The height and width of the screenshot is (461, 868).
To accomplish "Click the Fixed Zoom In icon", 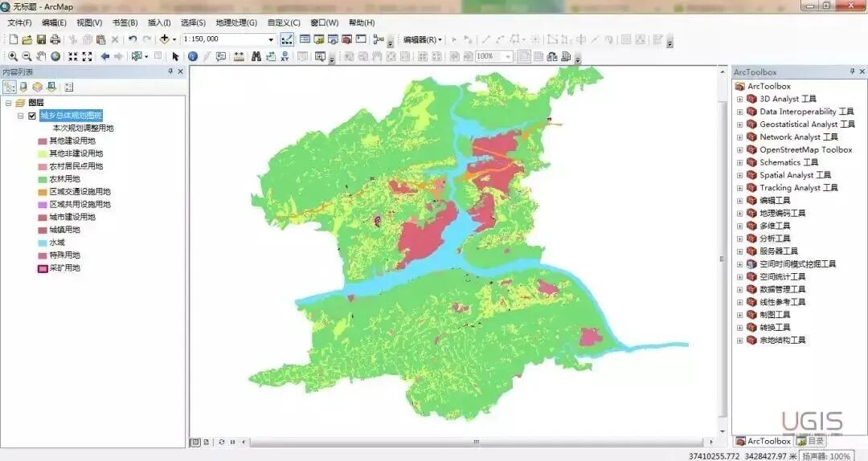I will tap(72, 56).
